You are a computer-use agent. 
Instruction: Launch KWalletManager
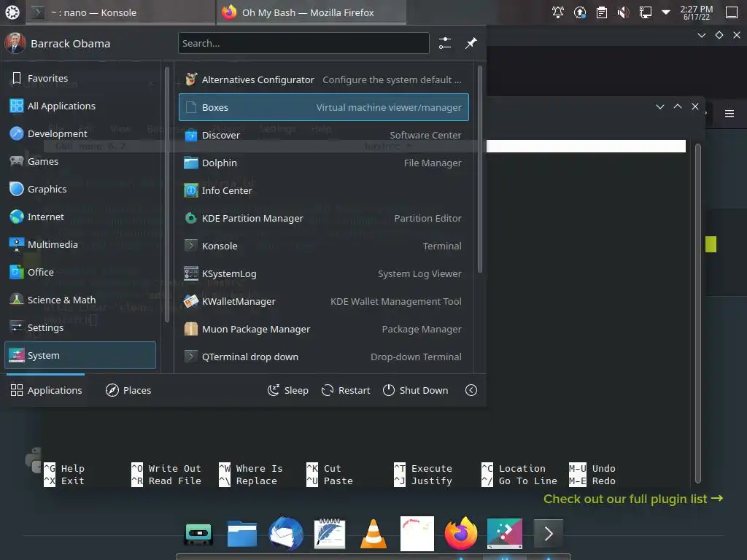point(323,301)
